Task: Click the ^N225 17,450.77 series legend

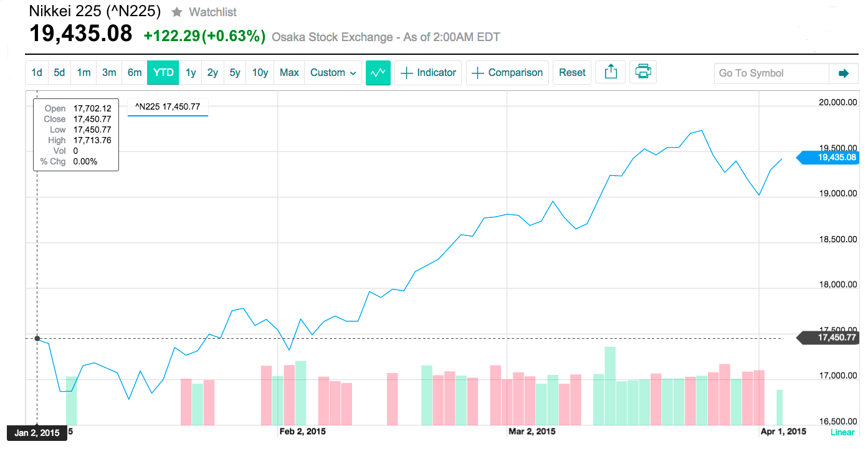Action: (168, 107)
